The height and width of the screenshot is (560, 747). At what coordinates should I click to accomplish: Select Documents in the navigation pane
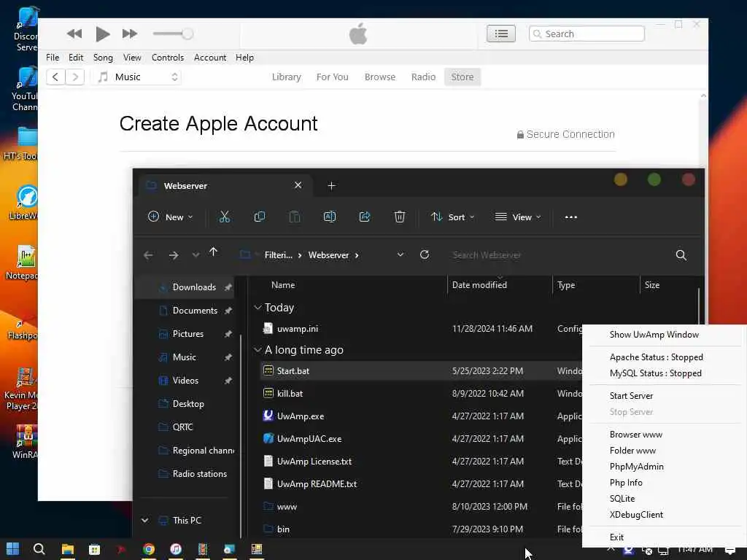[x=195, y=311]
